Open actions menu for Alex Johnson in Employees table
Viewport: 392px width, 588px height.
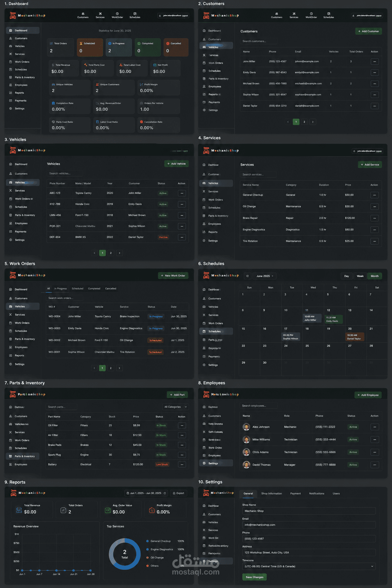click(x=374, y=427)
